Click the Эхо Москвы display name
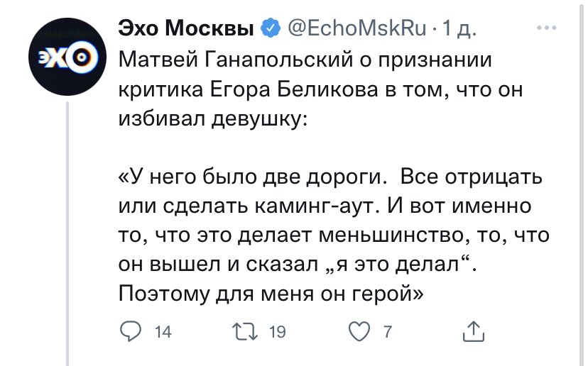 186,30
